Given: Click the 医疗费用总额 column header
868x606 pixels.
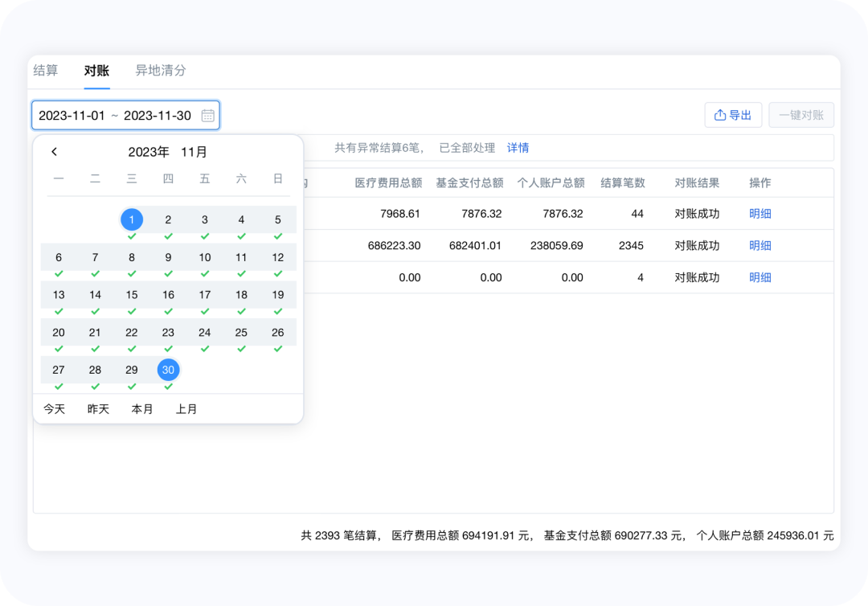Looking at the screenshot, I should (389, 183).
